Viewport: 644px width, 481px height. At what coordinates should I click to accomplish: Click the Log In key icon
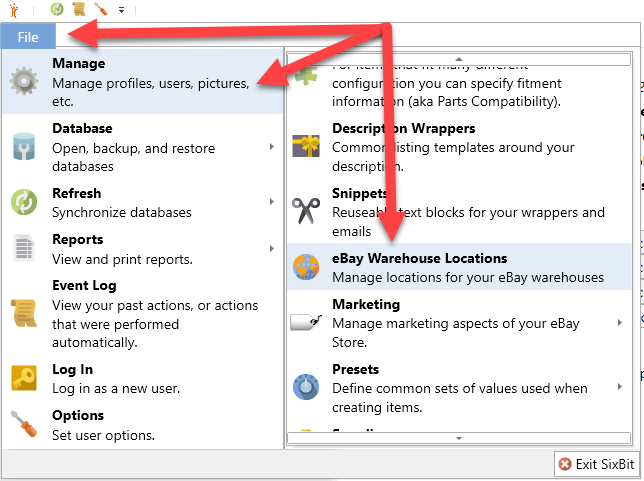[24, 378]
